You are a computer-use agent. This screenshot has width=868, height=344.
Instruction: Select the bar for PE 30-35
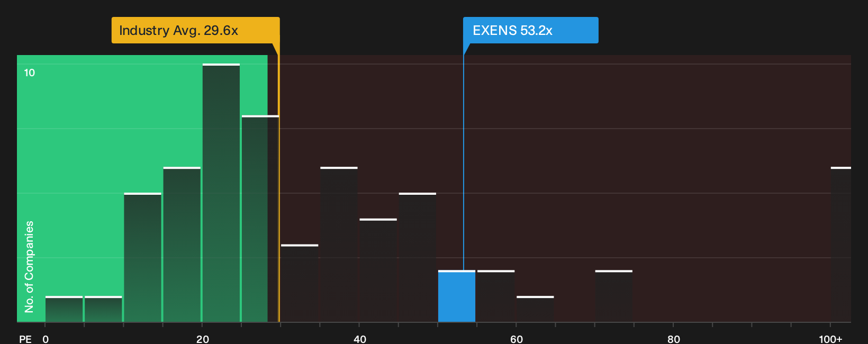(300, 283)
